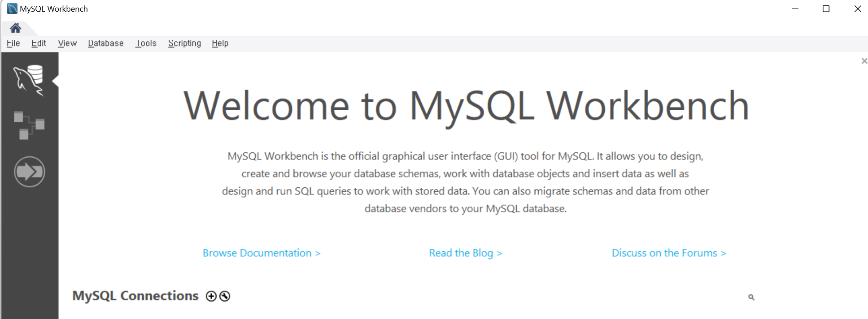Screen dimensions: 868x319
Task: Close the MySQL Workbench window
Action: [858, 9]
